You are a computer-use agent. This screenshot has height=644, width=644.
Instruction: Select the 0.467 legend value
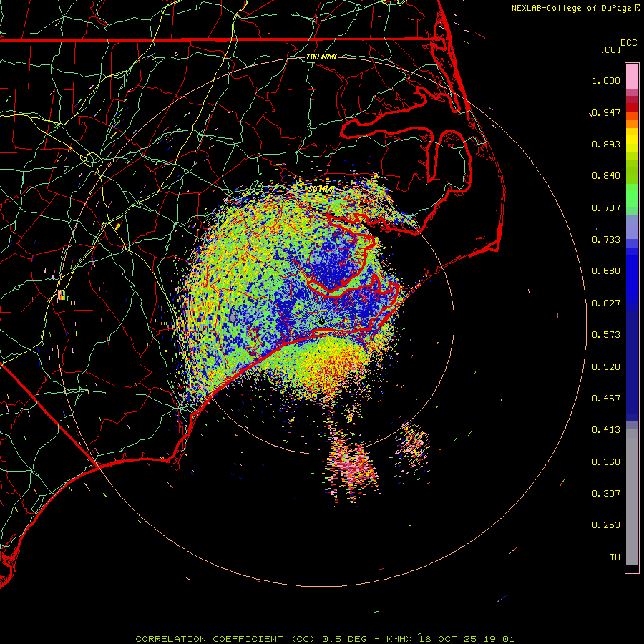606,399
